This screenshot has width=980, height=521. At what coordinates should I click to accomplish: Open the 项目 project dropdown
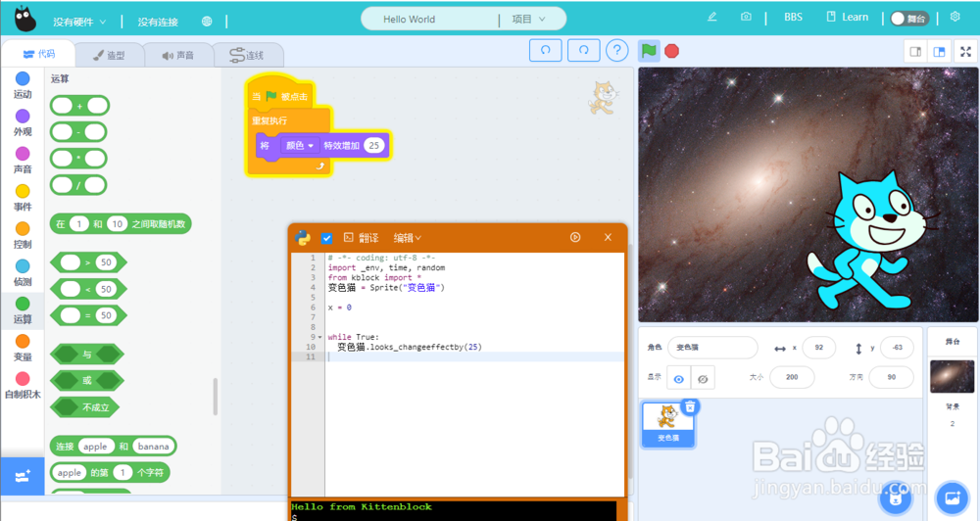point(529,19)
